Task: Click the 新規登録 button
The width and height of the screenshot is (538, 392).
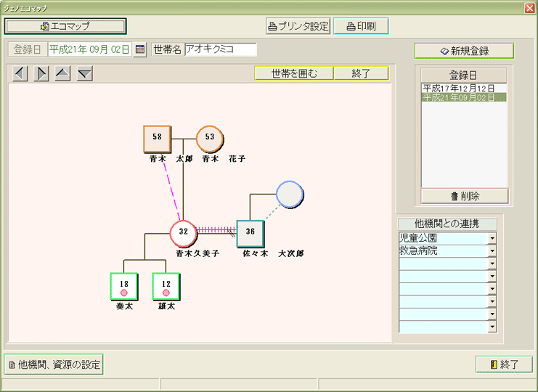Action: click(464, 51)
